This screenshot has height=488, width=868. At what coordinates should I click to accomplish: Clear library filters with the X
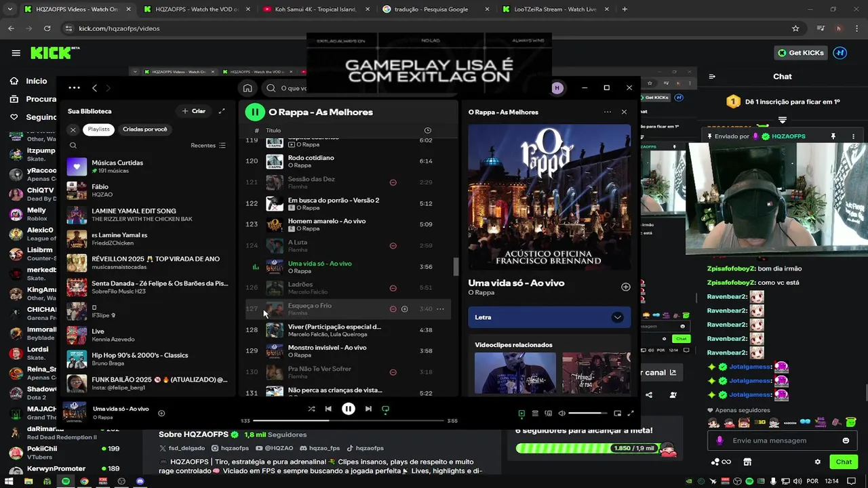73,129
